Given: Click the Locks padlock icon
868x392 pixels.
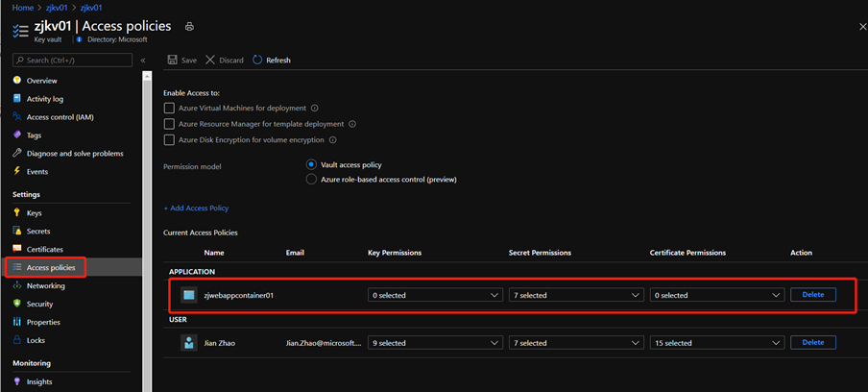Looking at the screenshot, I should click(x=16, y=340).
